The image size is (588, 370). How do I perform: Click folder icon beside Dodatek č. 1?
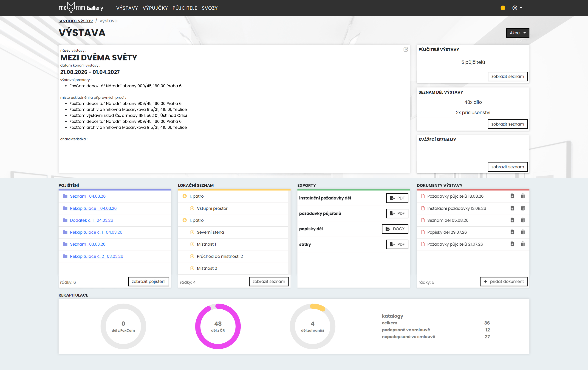click(x=65, y=220)
